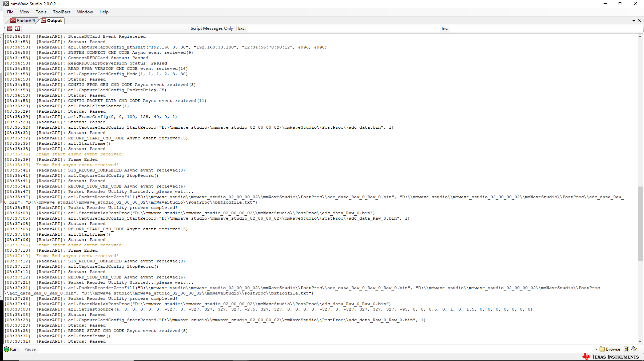Image resolution: width=644 pixels, height=361 pixels.
Task: Restore down the mmWave Studio window
Action: (620, 4)
